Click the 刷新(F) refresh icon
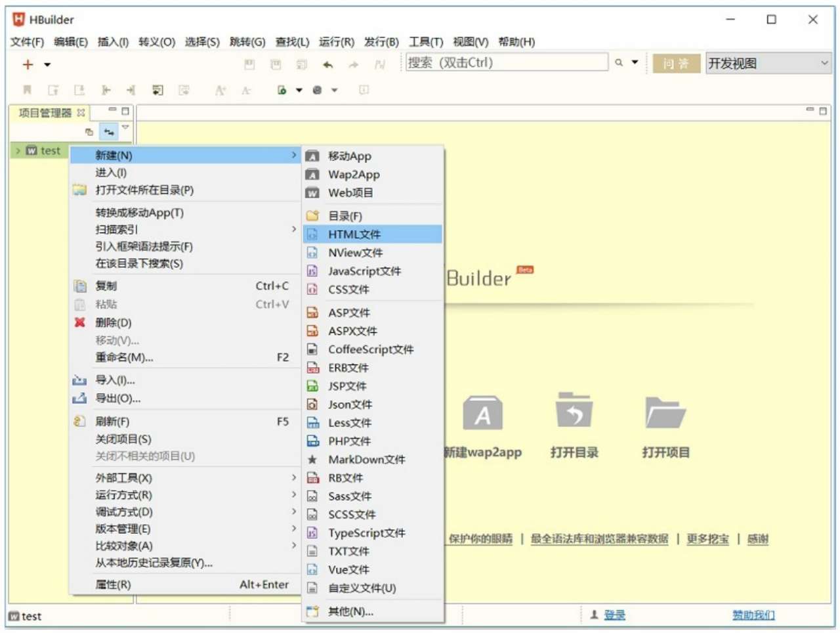This screenshot has height=633, width=840. 80,422
